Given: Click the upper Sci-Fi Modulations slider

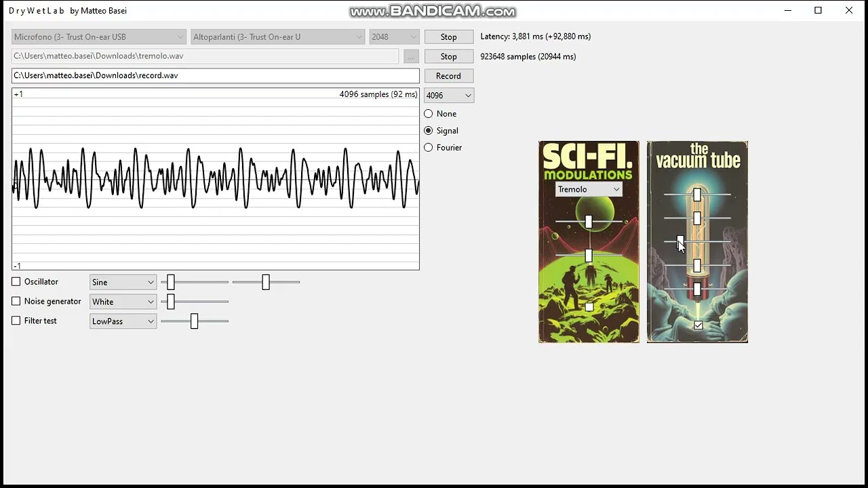Looking at the screenshot, I should (x=589, y=222).
